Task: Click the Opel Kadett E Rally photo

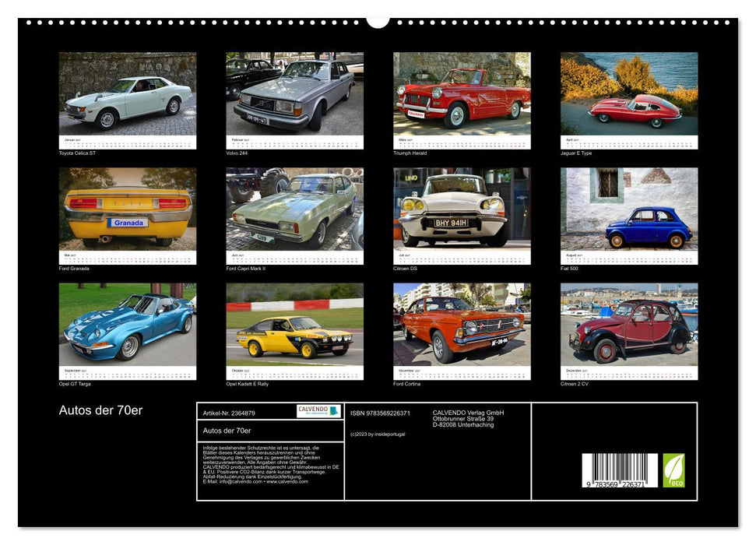Action: [x=294, y=325]
